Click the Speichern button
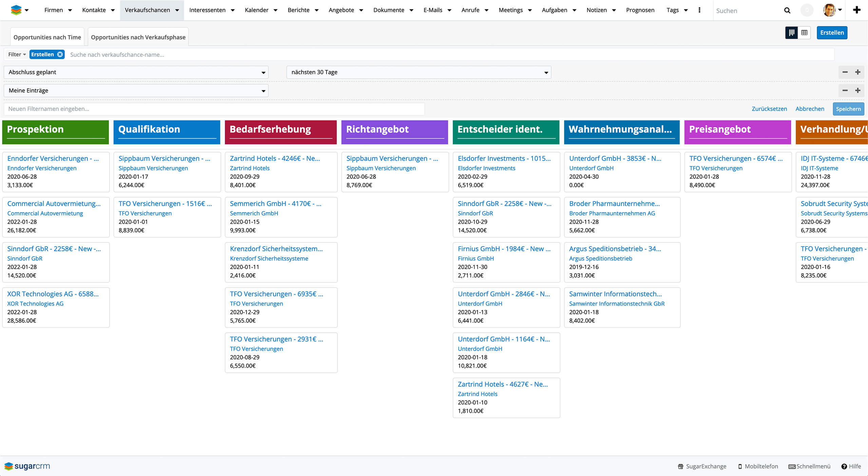The width and height of the screenshot is (868, 476). click(848, 109)
